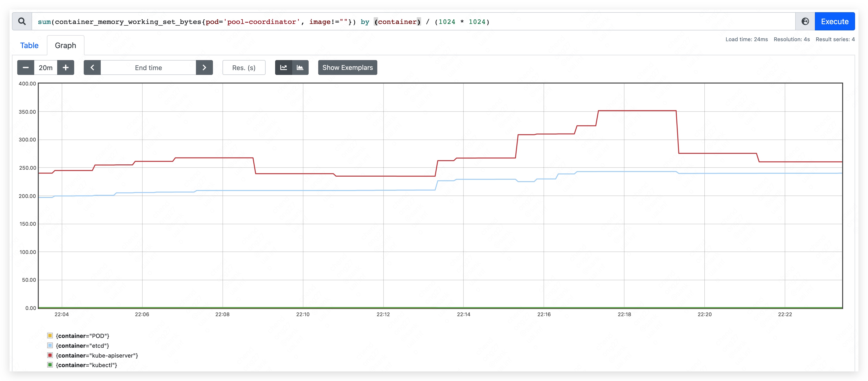Switch to stacked area graph mode
The image size is (868, 381).
pos(300,67)
